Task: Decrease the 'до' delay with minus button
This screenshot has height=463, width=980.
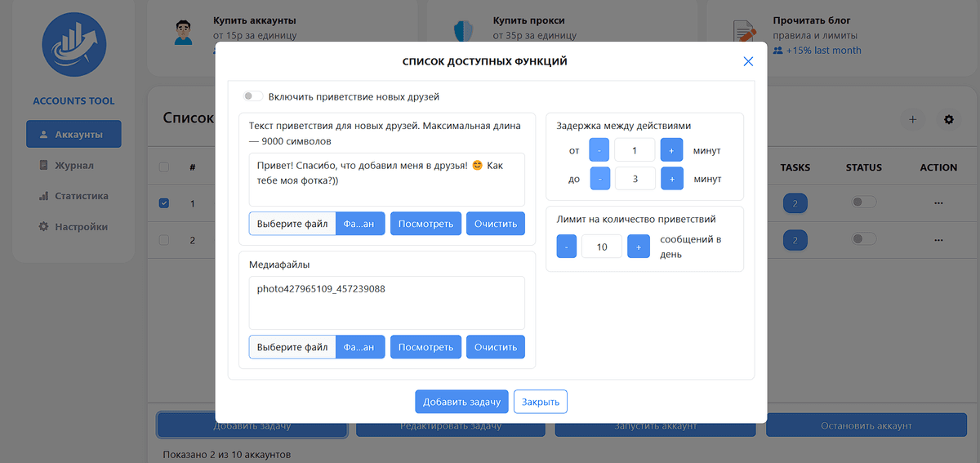Action: [x=599, y=178]
